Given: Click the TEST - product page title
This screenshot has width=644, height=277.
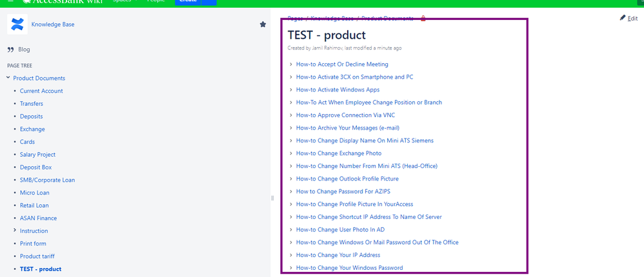Looking at the screenshot, I should (x=327, y=35).
